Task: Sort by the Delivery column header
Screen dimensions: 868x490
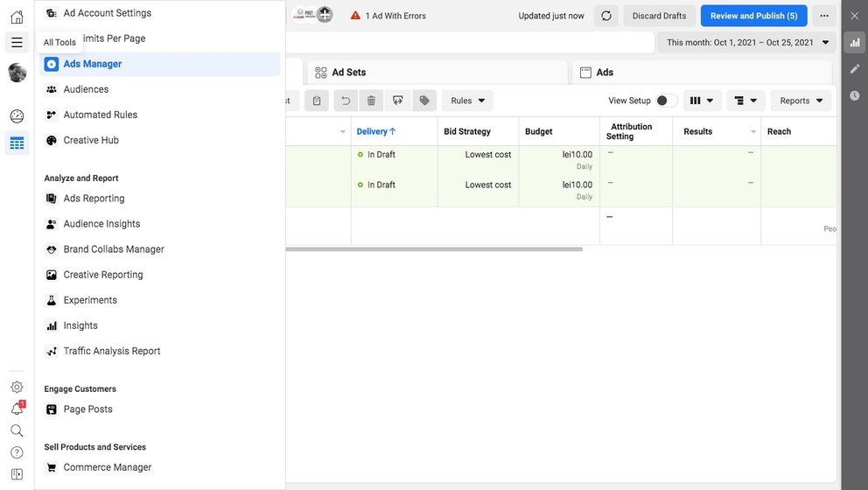Action: (376, 131)
